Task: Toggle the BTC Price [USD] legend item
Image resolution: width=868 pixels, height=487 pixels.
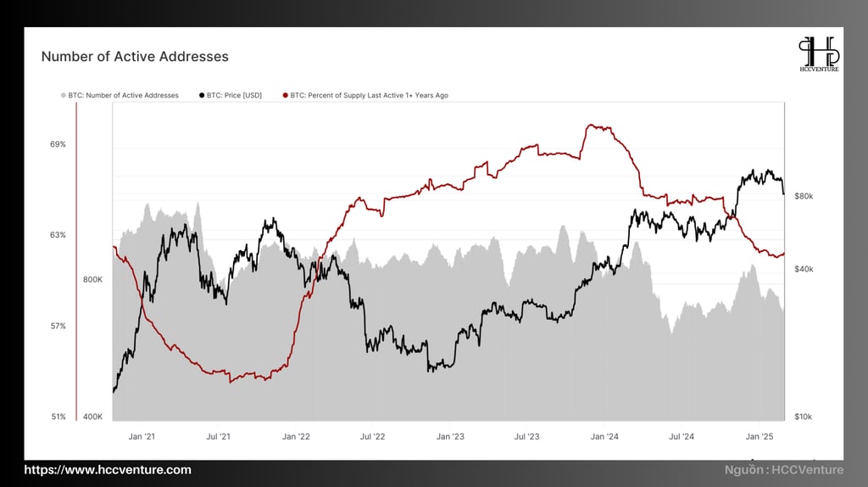Action: coord(231,95)
